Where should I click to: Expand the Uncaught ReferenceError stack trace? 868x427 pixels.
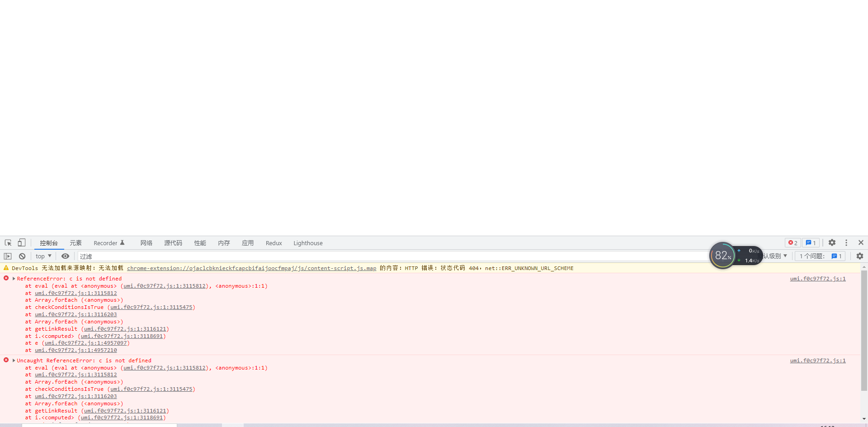click(14, 360)
